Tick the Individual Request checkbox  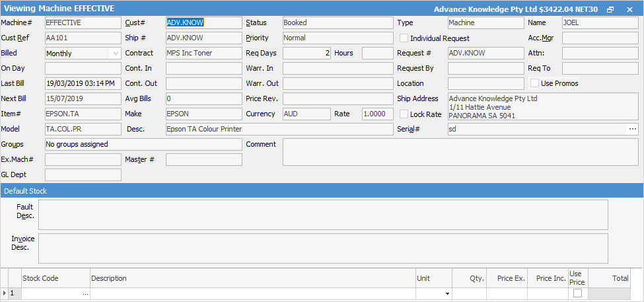click(x=404, y=38)
